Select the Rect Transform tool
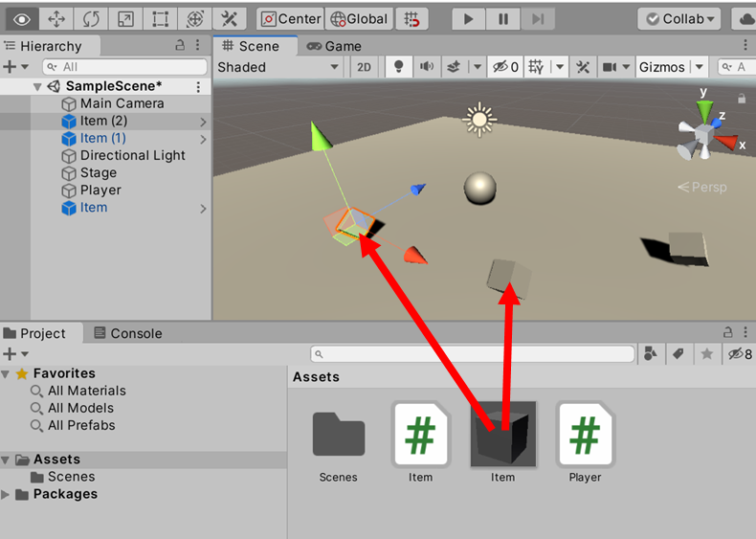 [160, 18]
